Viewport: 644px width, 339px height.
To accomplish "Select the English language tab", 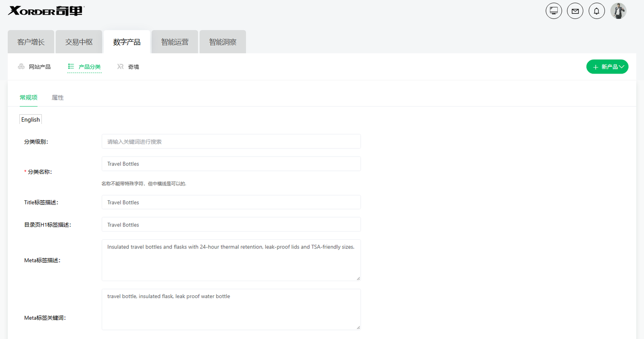I will coord(30,119).
